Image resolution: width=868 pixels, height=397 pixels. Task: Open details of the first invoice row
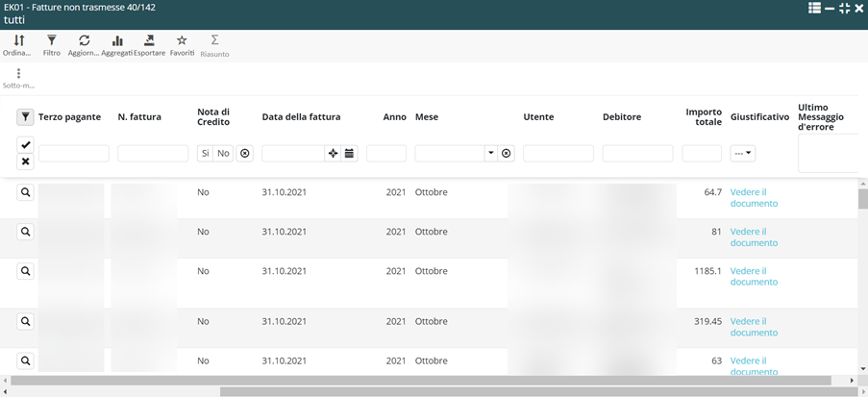tap(26, 192)
